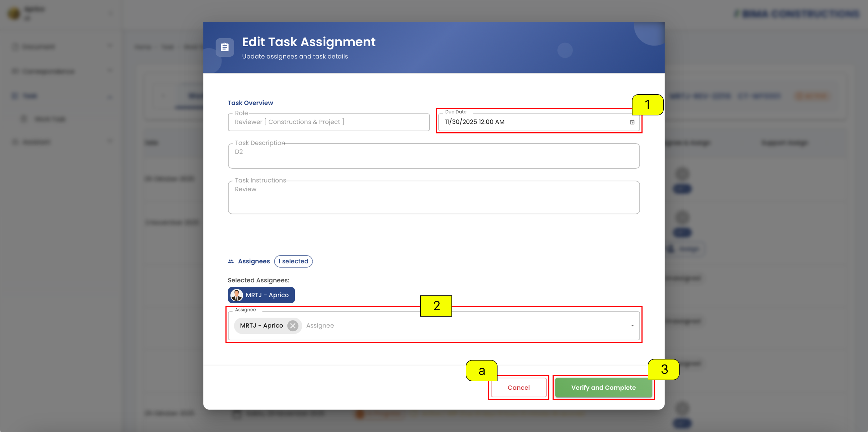
Task: Click the Edit Task Assignment title
Action: pos(309,42)
